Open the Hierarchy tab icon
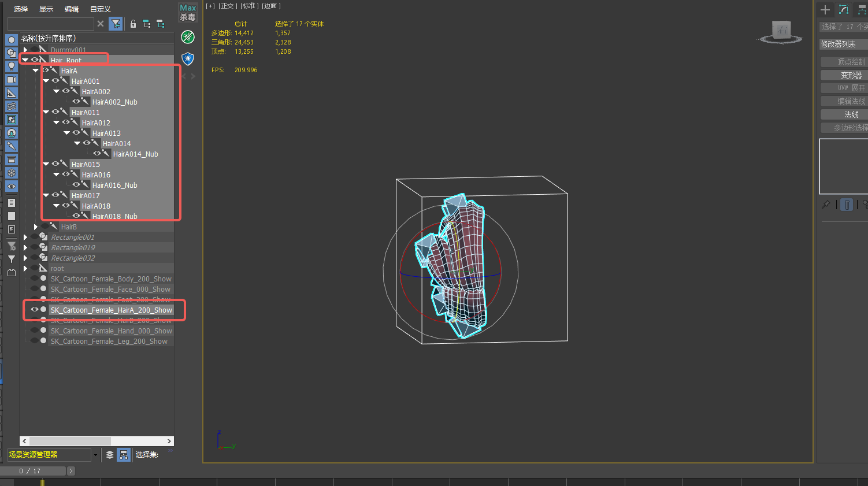Screen dimensions: 868x486 (862, 9)
